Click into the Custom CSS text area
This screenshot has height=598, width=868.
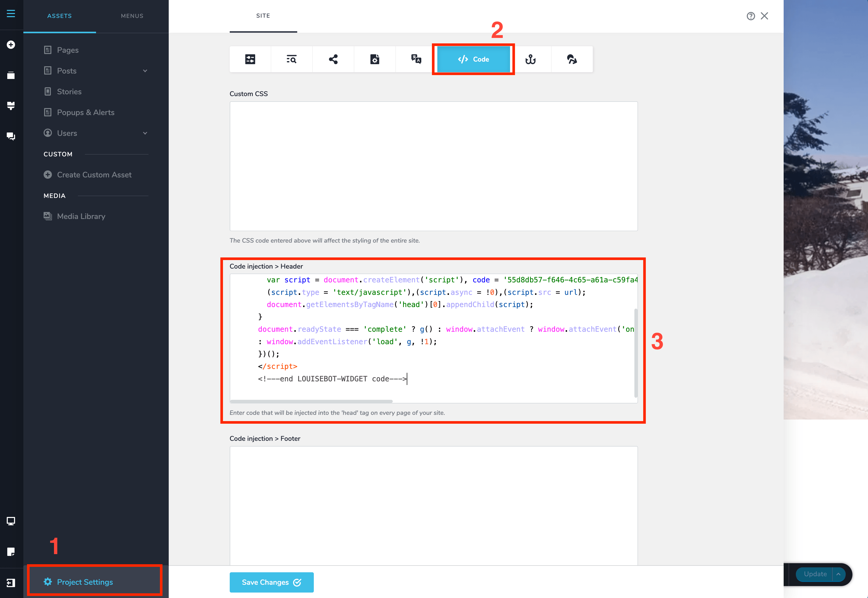point(433,166)
